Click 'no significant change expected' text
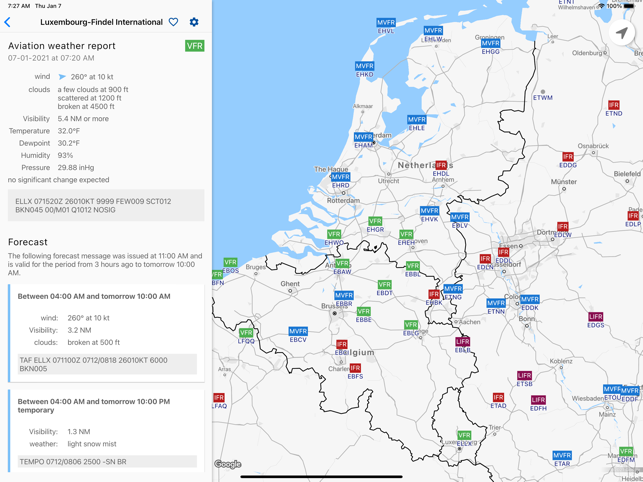Image resolution: width=643 pixels, height=482 pixels. click(x=58, y=180)
